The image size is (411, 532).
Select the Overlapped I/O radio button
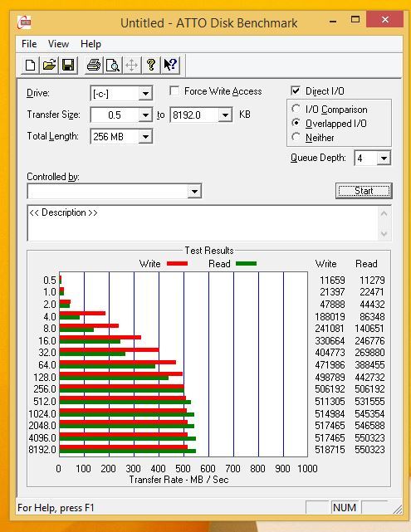(x=296, y=123)
